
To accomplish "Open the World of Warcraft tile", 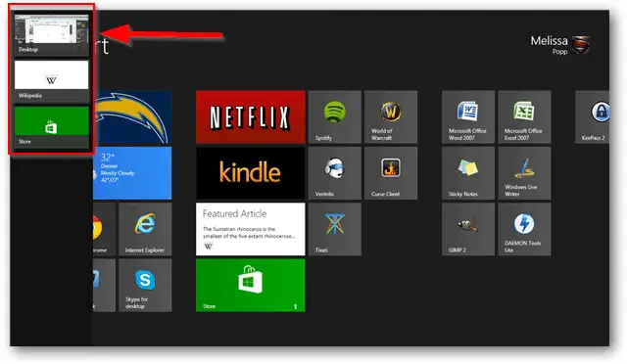I will point(391,117).
